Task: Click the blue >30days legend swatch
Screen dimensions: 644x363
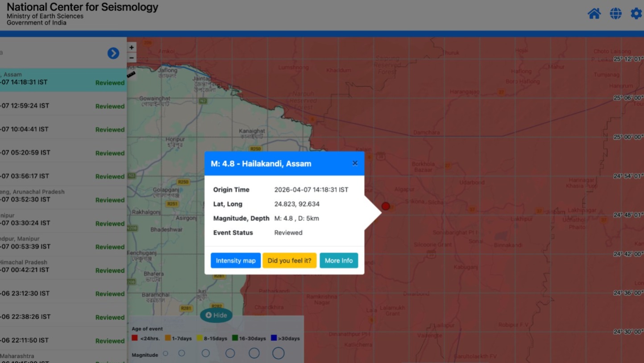Action: coord(274,338)
